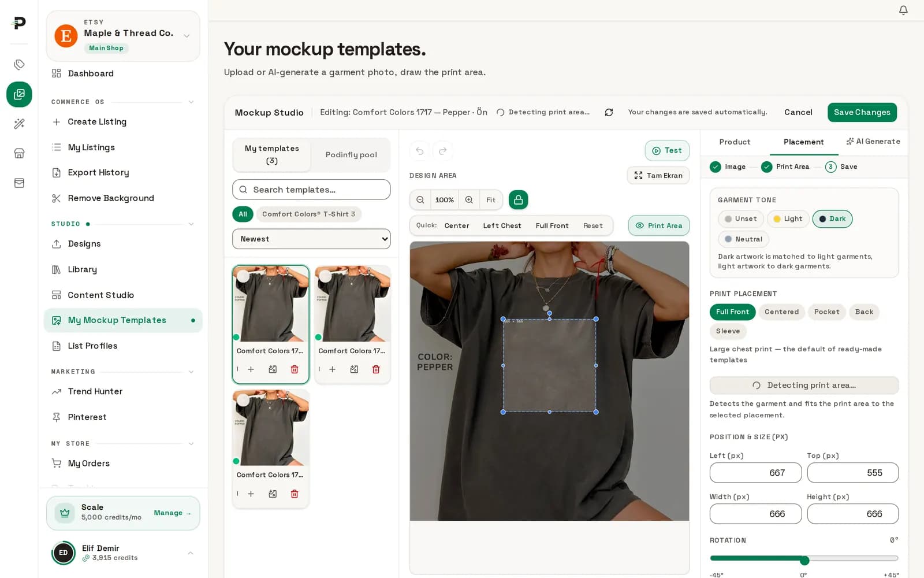Cancel the template editing

(x=798, y=113)
